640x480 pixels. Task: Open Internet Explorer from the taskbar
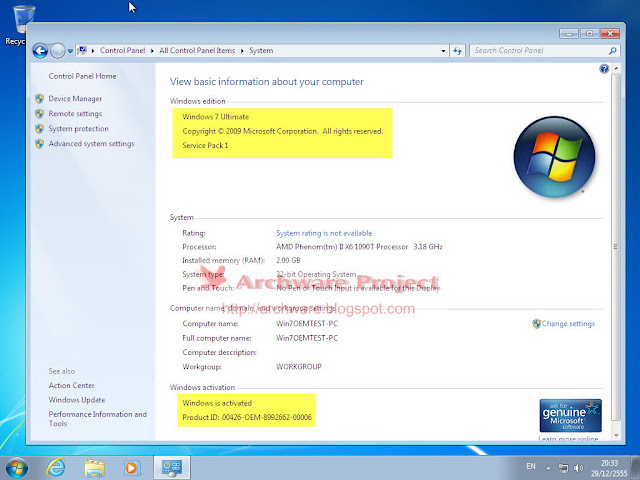pos(56,467)
